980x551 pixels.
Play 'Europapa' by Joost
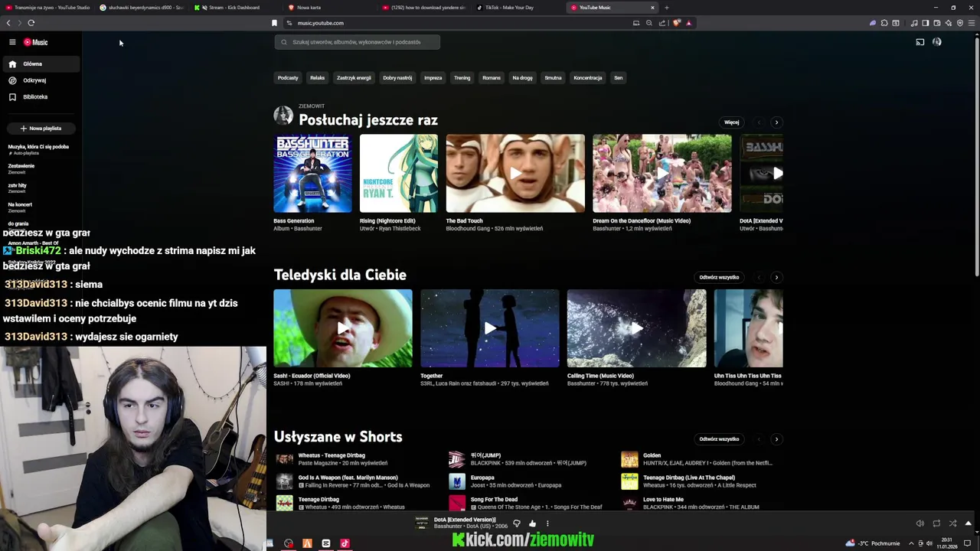click(x=457, y=481)
